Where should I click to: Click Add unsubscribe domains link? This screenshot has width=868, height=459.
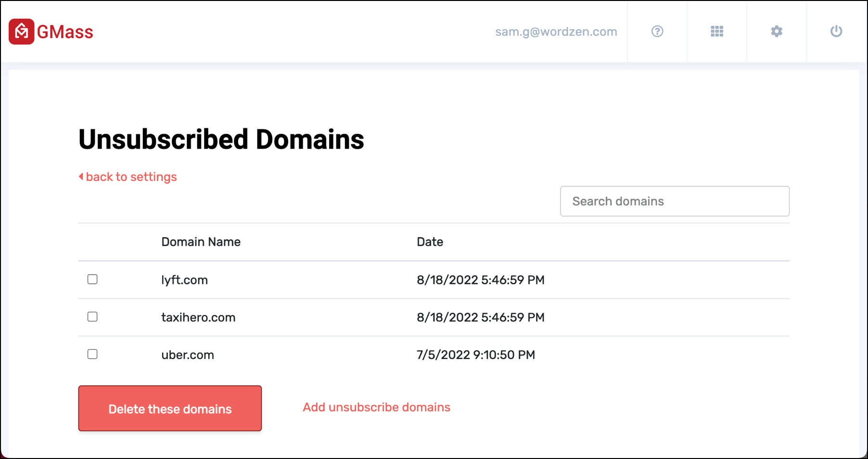point(376,407)
